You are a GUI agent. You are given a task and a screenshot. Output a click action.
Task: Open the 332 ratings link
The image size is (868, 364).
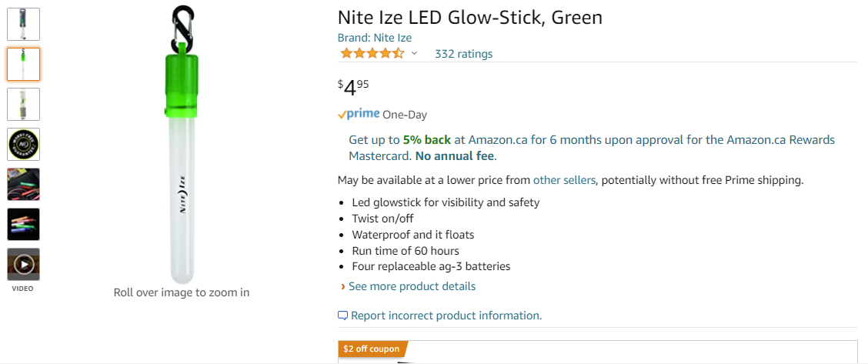coord(463,54)
